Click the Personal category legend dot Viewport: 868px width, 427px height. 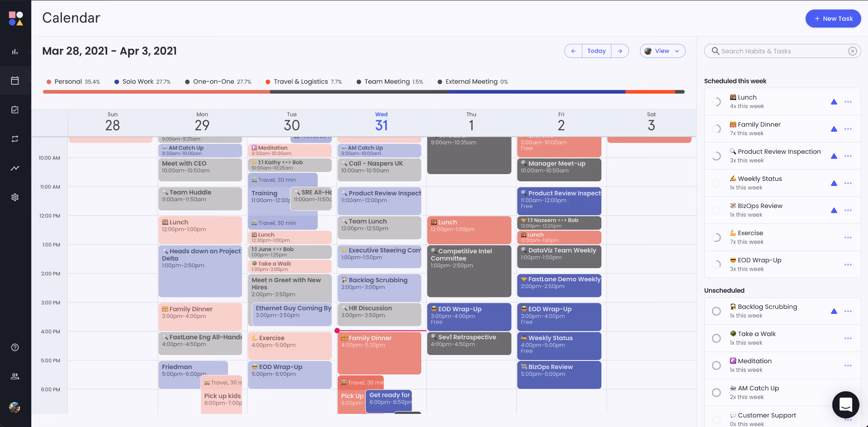pyautogui.click(x=49, y=82)
